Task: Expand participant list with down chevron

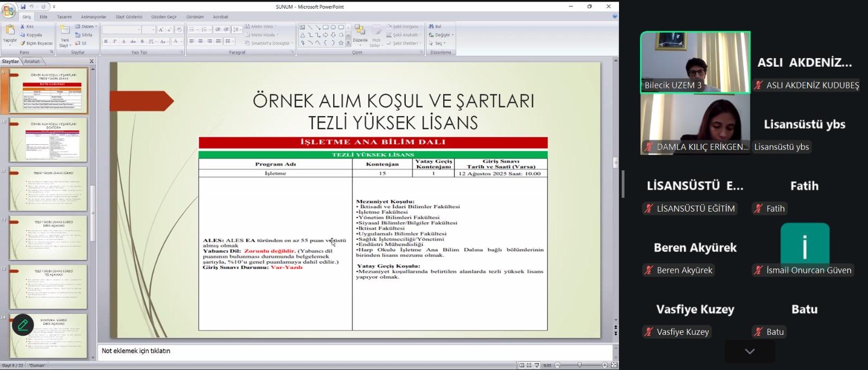Action: tap(749, 352)
